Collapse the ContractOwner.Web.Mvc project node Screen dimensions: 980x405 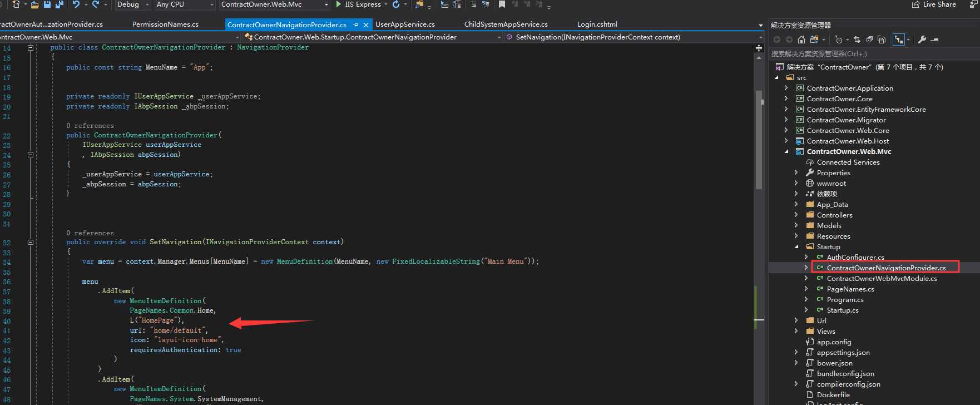[786, 151]
